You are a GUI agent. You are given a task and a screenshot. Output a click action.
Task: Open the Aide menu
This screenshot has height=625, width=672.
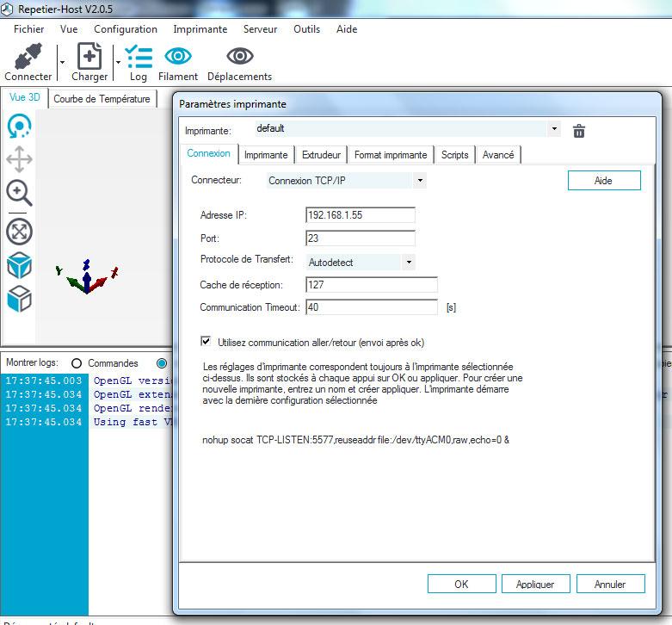pos(347,29)
